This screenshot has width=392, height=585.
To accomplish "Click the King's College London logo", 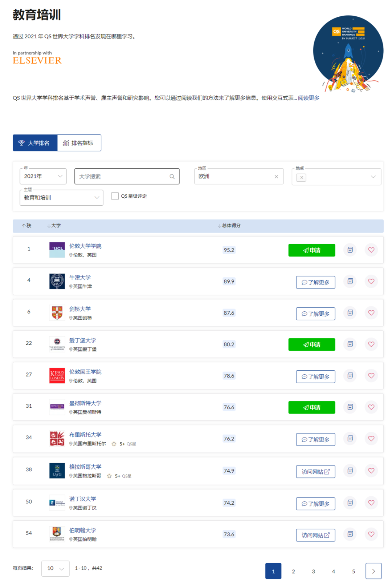I will point(57,375).
